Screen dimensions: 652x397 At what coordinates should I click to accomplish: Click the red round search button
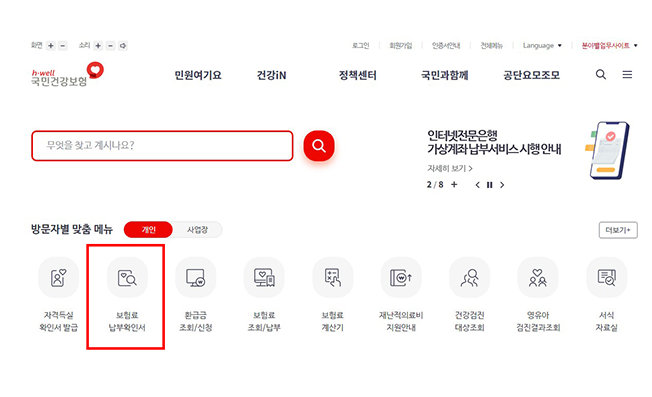319,145
